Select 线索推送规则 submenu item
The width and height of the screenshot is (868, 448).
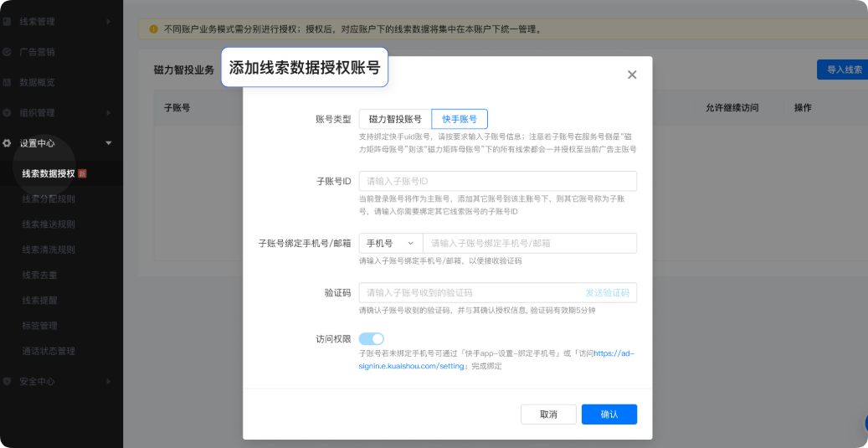point(49,224)
